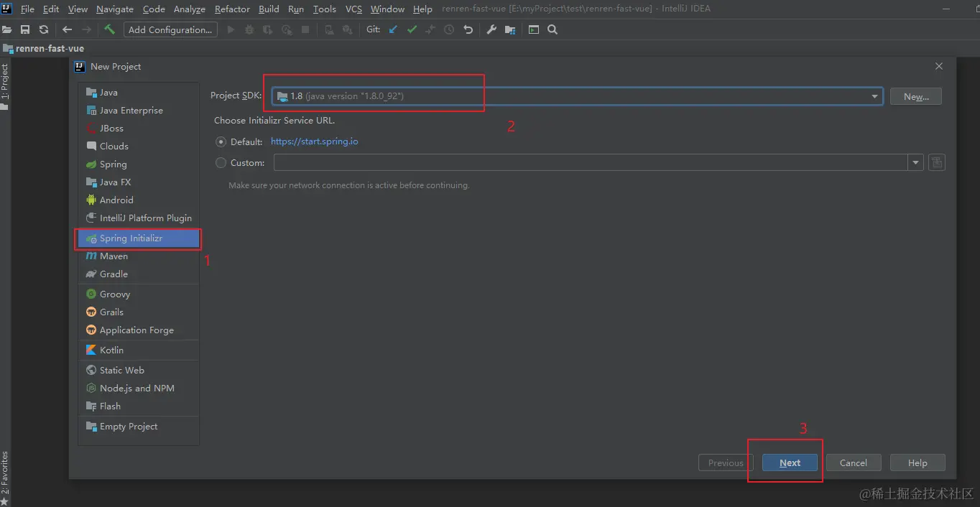Open Settings via the wrench icon
The image size is (980, 507).
[x=491, y=29]
